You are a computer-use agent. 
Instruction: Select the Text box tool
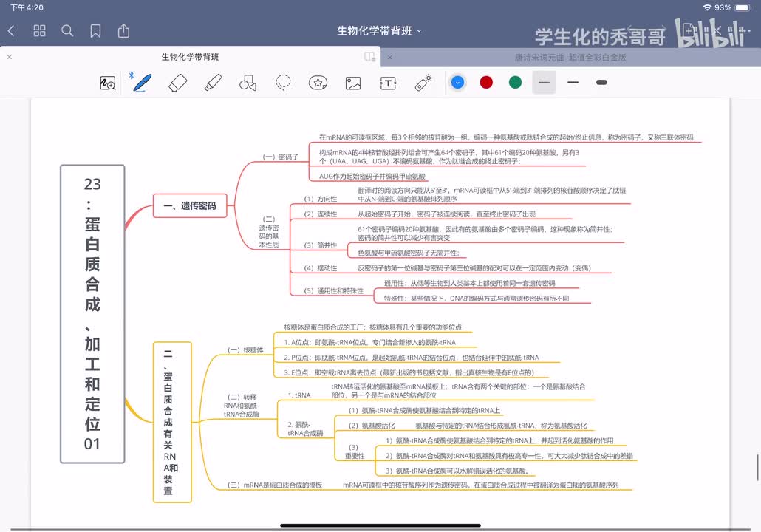[x=389, y=83]
